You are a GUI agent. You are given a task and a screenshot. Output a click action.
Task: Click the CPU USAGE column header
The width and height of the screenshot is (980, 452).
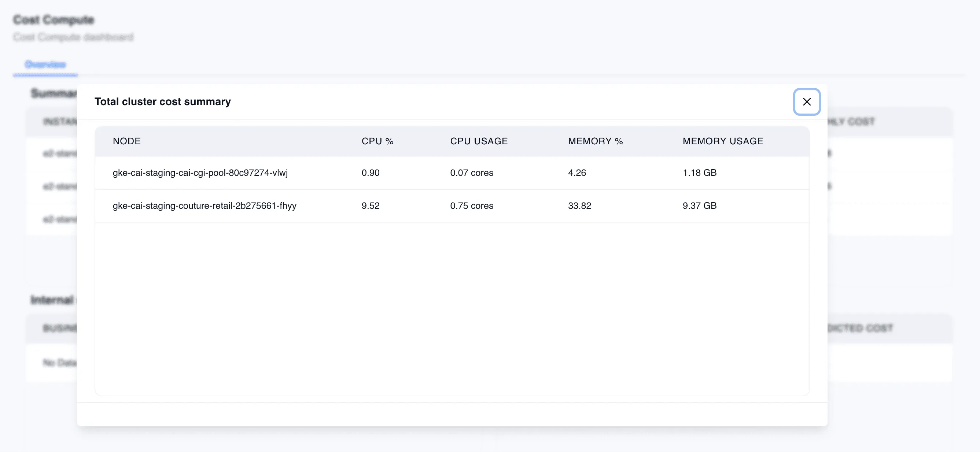coord(479,141)
